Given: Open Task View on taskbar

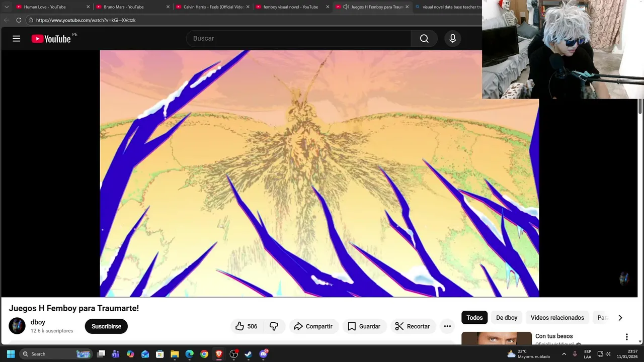Looking at the screenshot, I should point(101,354).
